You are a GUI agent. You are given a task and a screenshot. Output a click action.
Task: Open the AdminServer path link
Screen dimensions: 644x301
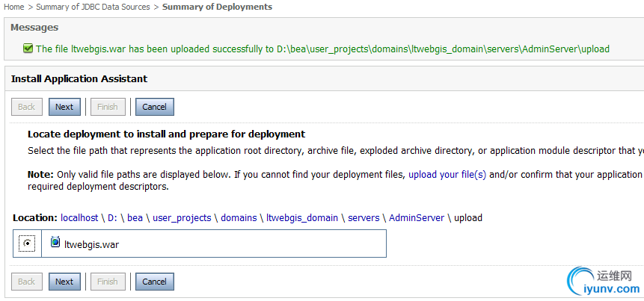pyautogui.click(x=417, y=218)
